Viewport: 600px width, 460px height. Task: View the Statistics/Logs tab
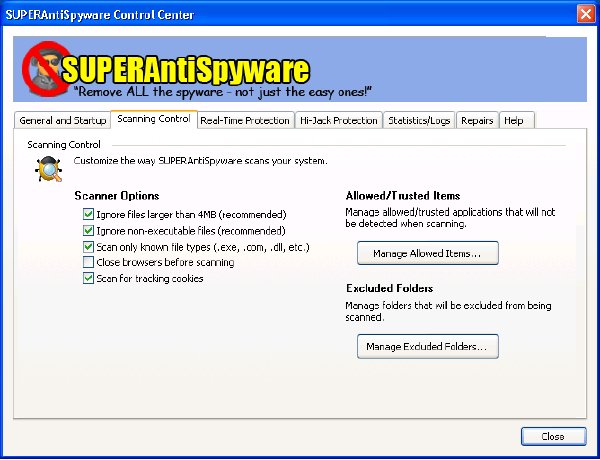(x=419, y=121)
